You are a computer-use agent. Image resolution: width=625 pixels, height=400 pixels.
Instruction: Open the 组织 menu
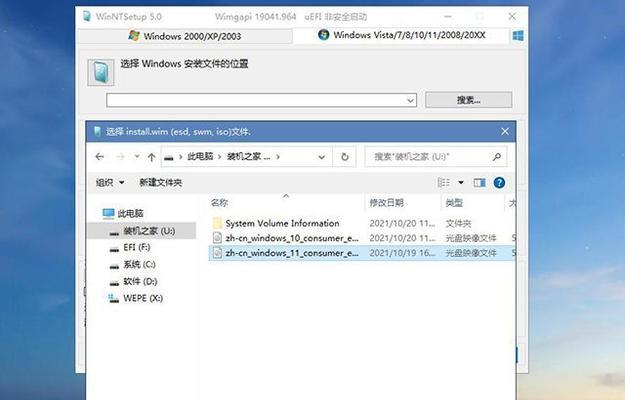coord(110,182)
